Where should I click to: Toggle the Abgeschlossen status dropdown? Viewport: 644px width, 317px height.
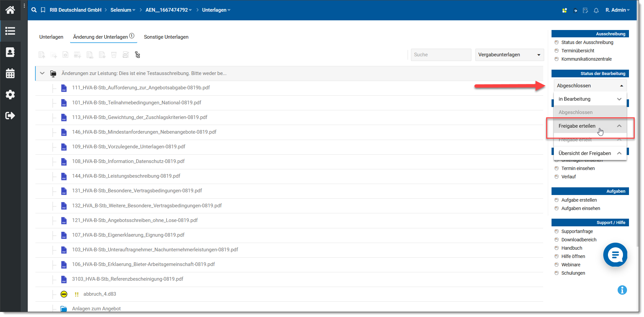590,86
